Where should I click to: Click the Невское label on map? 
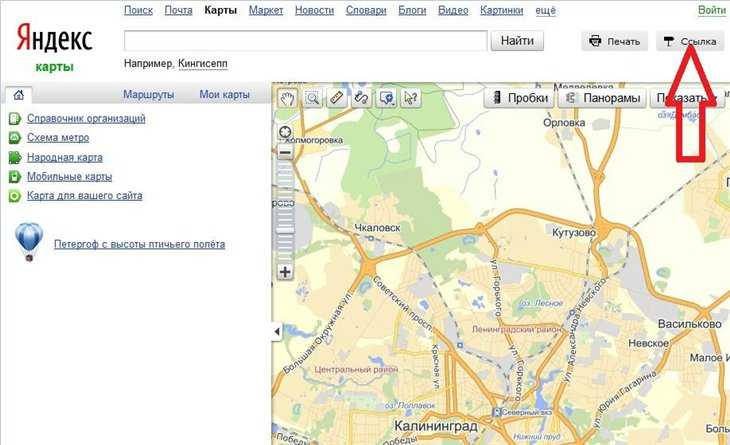(648, 343)
